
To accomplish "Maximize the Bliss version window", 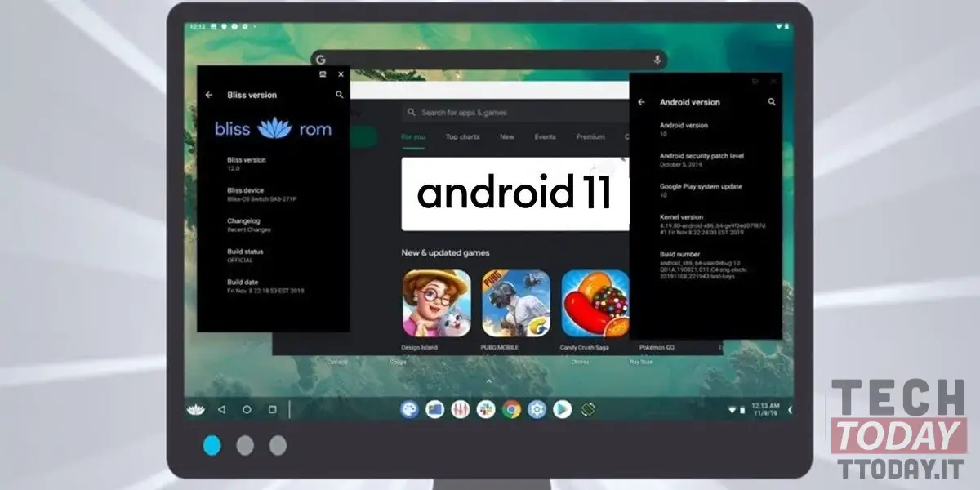I will tap(323, 74).
